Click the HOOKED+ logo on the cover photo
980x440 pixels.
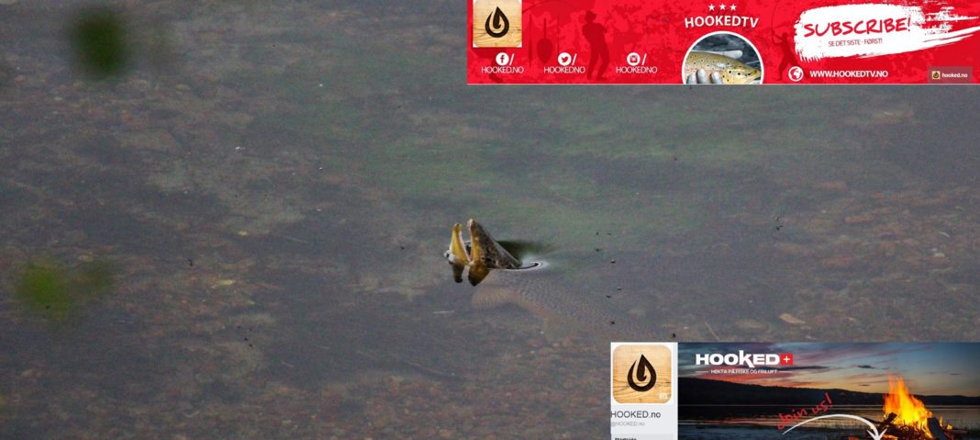click(x=744, y=359)
